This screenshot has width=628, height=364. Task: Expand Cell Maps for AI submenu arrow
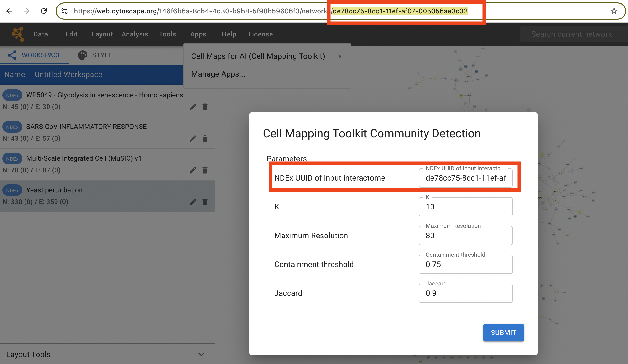[339, 56]
